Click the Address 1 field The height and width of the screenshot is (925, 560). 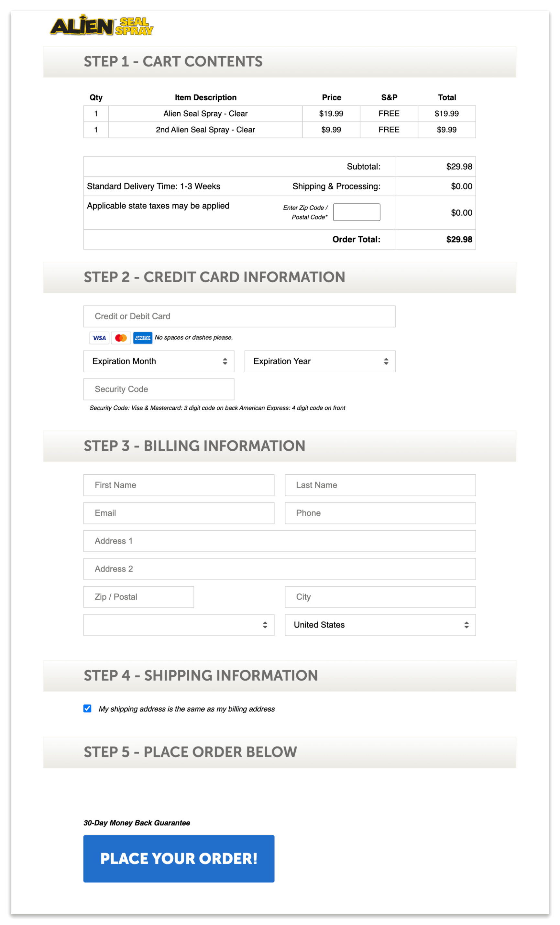coord(279,541)
